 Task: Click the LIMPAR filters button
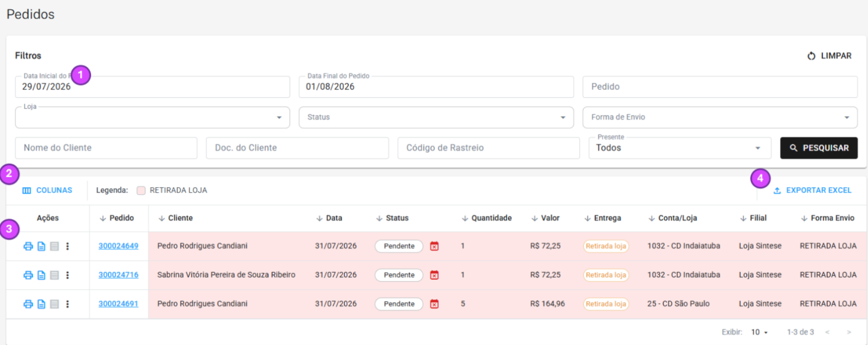pyautogui.click(x=830, y=56)
